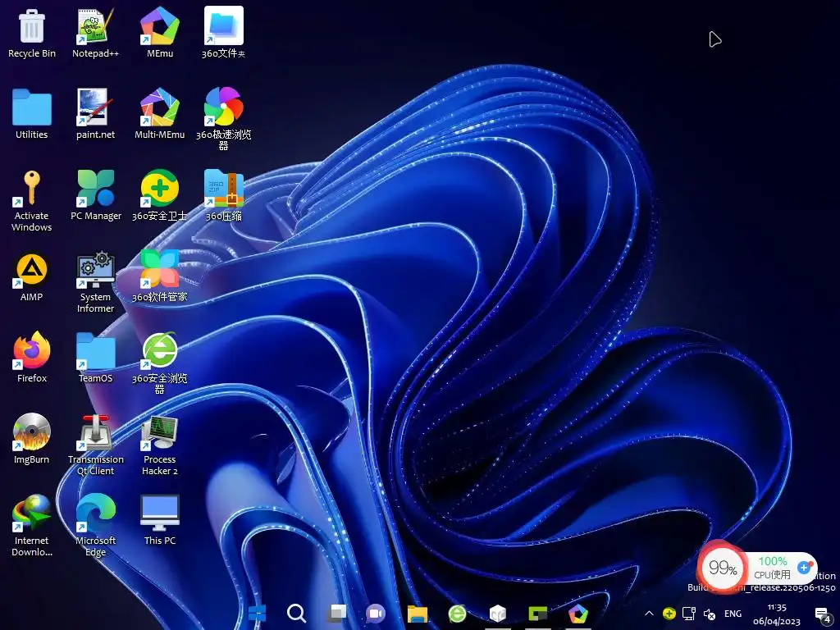
Task: Select the 360安全卫士 shortcut
Action: [x=160, y=195]
